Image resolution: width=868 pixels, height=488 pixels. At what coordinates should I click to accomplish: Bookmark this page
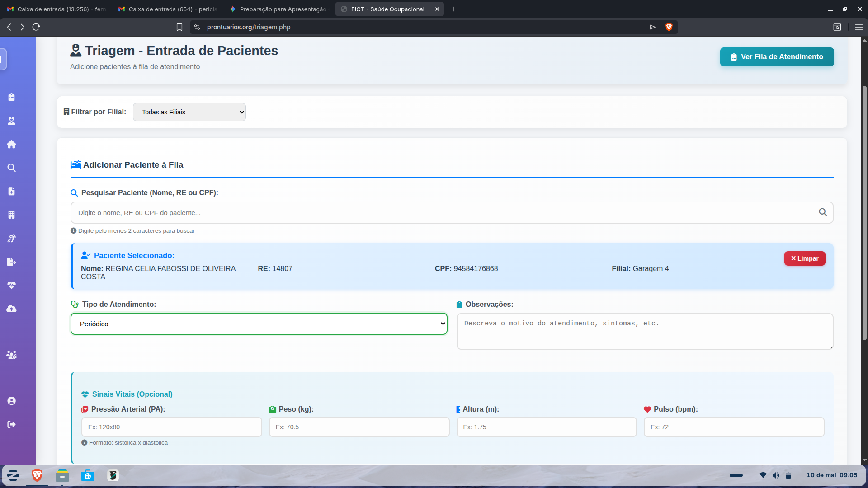click(x=179, y=27)
